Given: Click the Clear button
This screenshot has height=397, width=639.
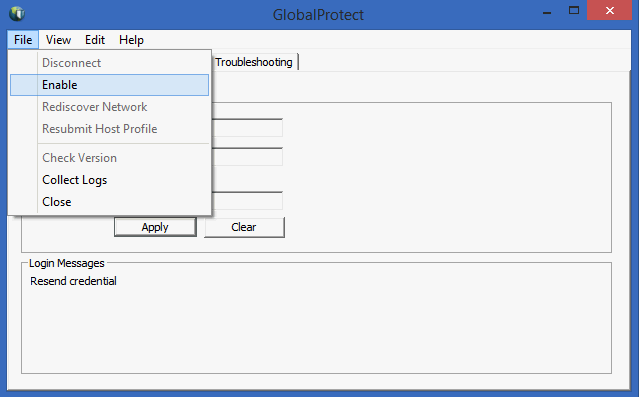Looking at the screenshot, I should click(x=244, y=227).
